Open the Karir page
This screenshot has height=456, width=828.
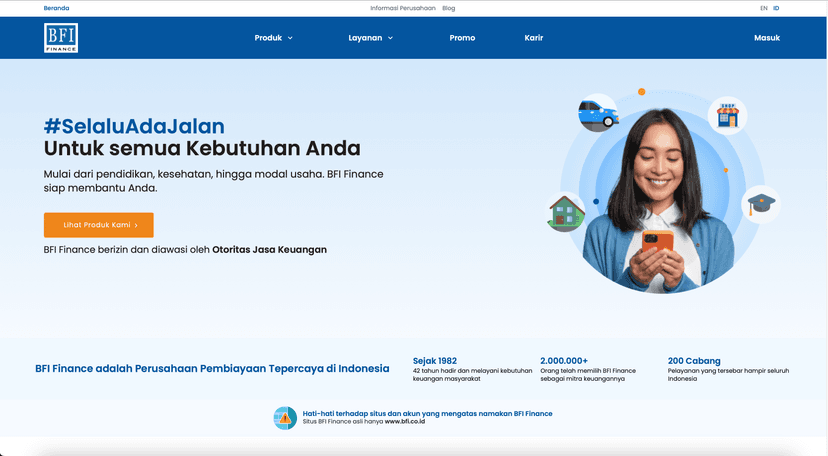click(x=533, y=38)
